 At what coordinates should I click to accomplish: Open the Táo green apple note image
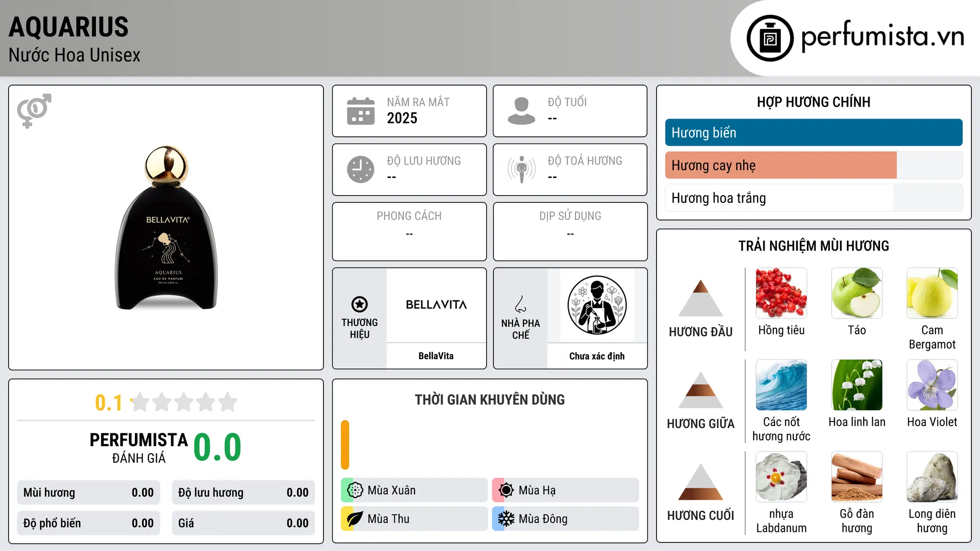pyautogui.click(x=857, y=293)
